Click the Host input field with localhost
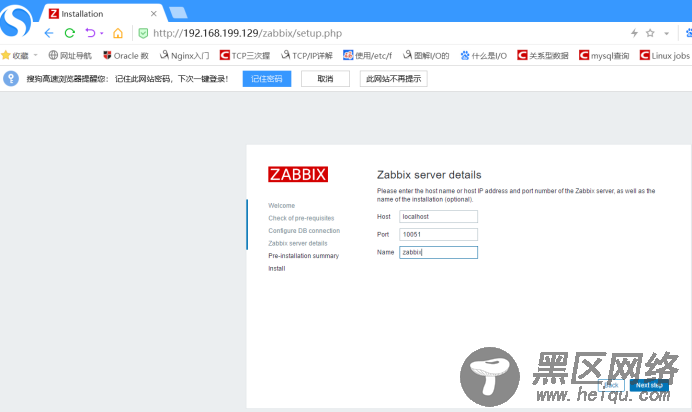 [438, 217]
